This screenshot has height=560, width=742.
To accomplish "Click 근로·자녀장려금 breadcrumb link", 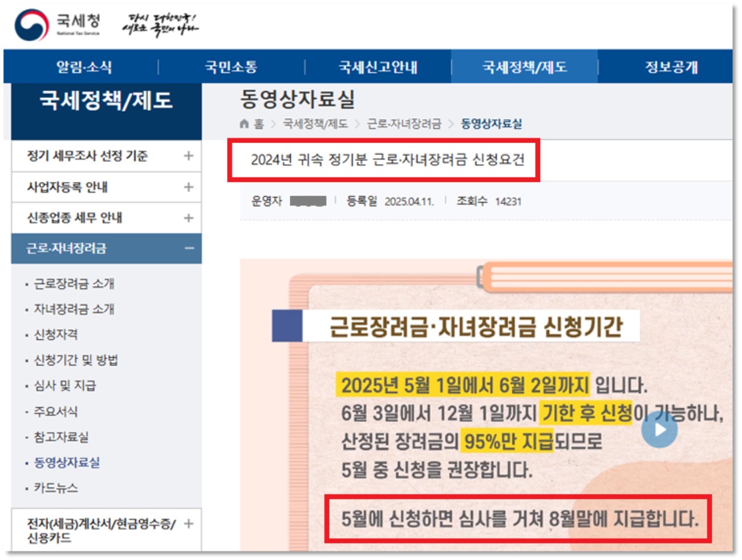I will click(x=404, y=124).
